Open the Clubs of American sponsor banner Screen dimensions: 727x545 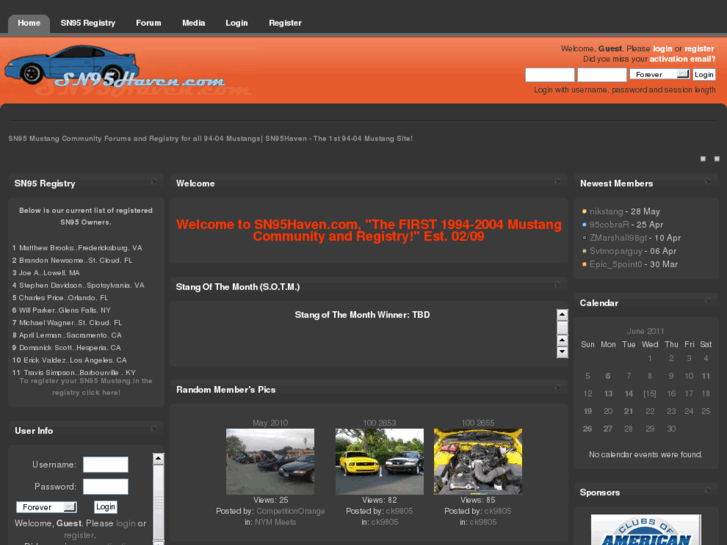(646, 530)
